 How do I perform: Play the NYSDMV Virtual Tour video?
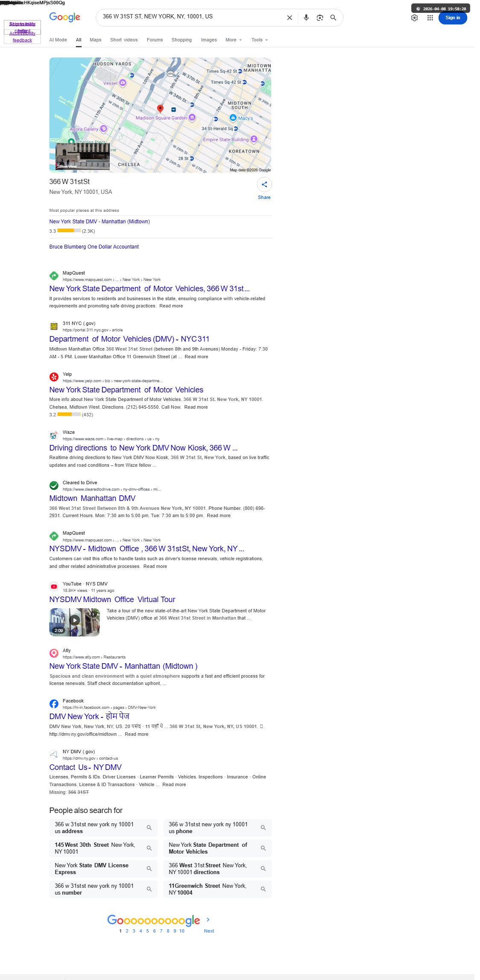(75, 620)
